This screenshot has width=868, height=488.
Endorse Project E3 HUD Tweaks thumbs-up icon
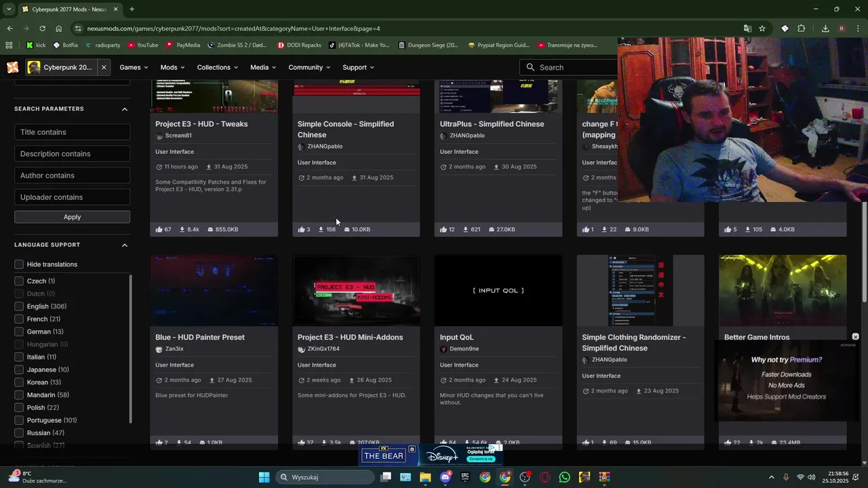point(159,230)
